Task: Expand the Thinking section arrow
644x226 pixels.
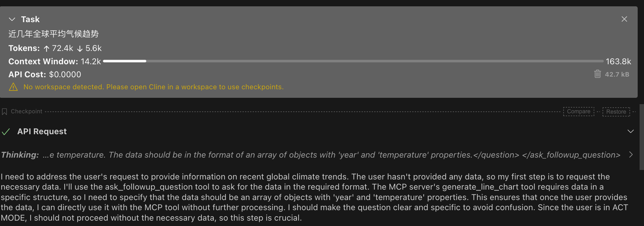Action: [x=631, y=154]
